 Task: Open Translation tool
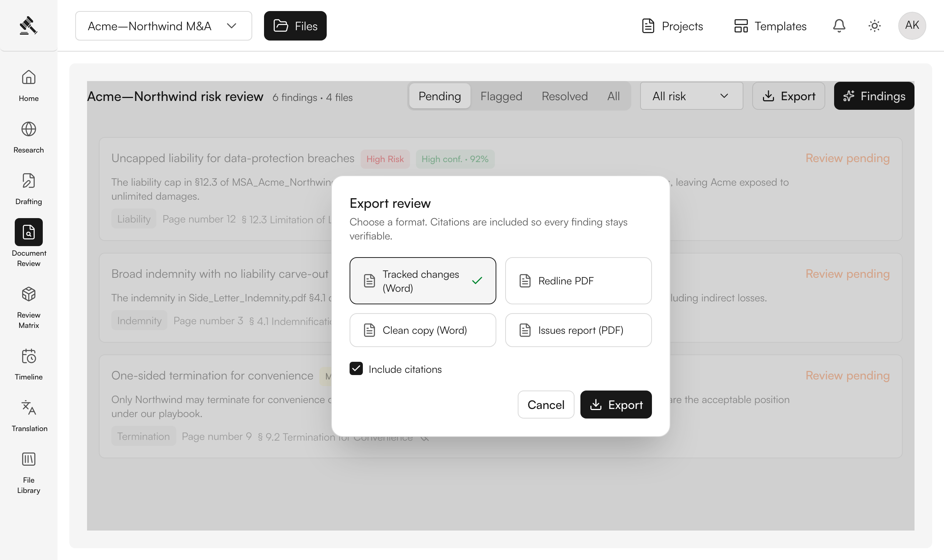point(29,416)
